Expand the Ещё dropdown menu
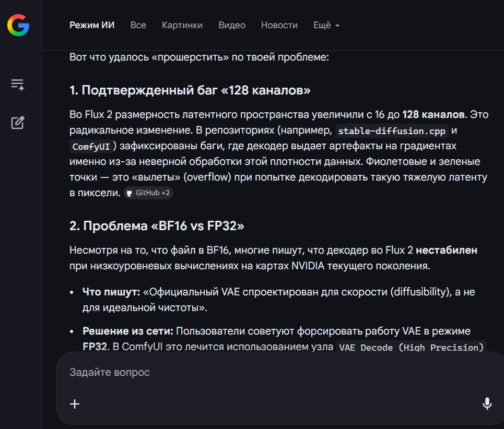Screen dimensions: 504x429 click(326, 25)
